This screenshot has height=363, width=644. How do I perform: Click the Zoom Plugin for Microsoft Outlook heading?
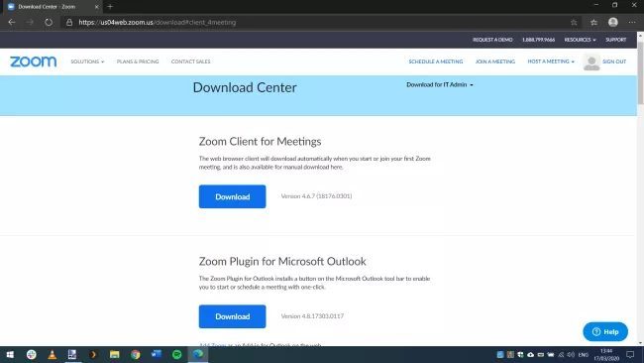point(282,262)
